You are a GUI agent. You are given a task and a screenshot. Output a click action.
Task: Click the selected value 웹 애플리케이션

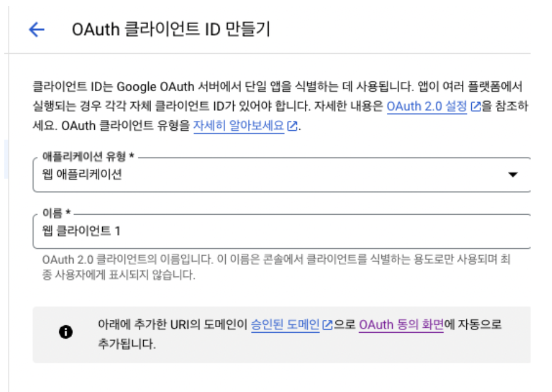coord(82,174)
